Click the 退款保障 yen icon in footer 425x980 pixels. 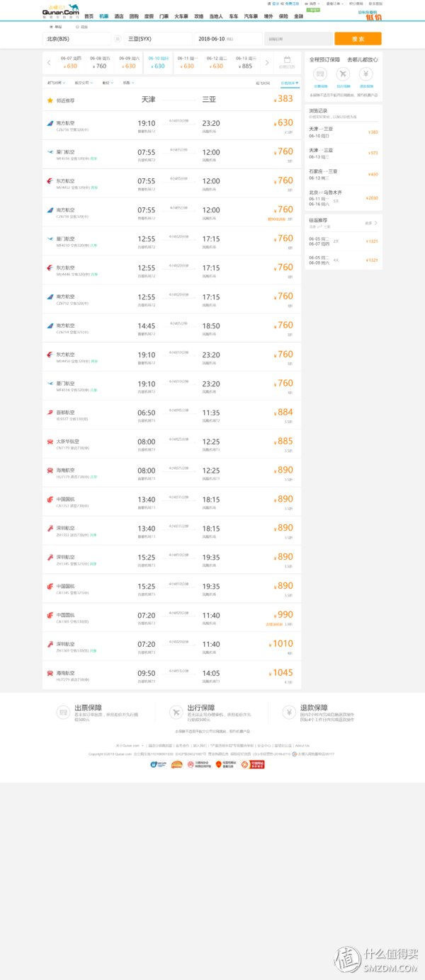pyautogui.click(x=289, y=712)
